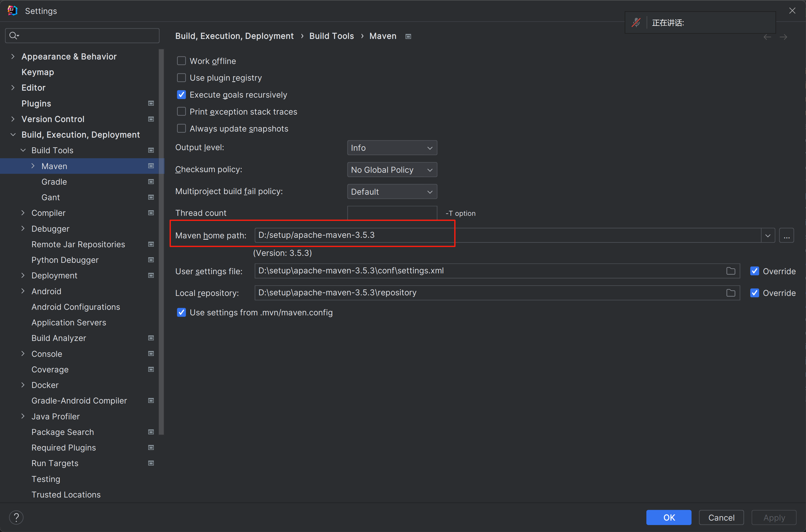Image resolution: width=806 pixels, height=532 pixels.
Task: Enable Always update snapshots
Action: pos(182,128)
